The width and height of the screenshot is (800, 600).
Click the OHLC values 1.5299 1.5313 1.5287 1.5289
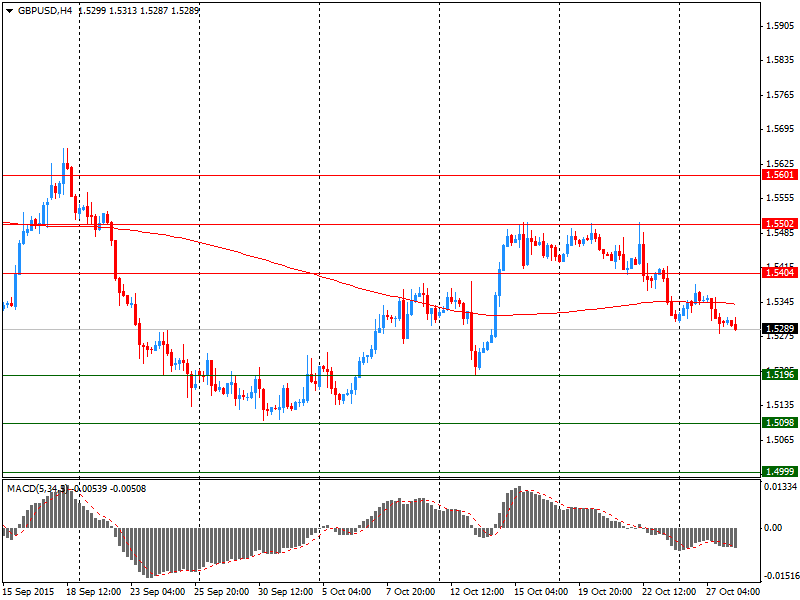click(138, 10)
